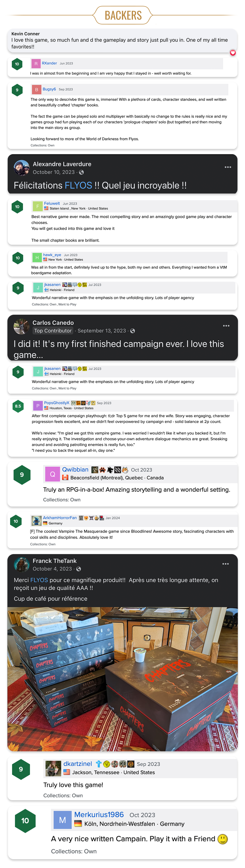This screenshot has width=245, height=868.
Task: Click Carlos Canedo's profile avatar
Action: tap(22, 326)
